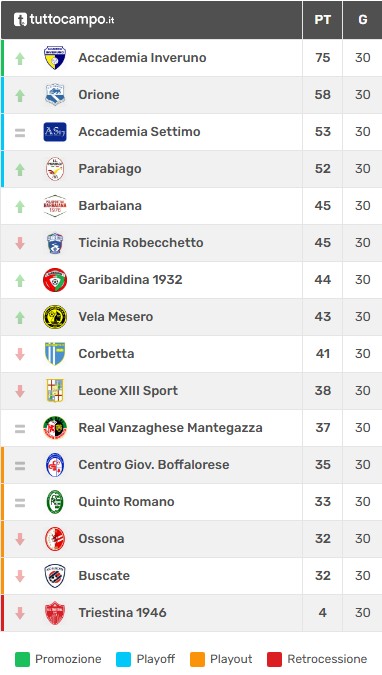
Task: Click the Vela Mesero yellow-black crest
Action: coord(55,317)
